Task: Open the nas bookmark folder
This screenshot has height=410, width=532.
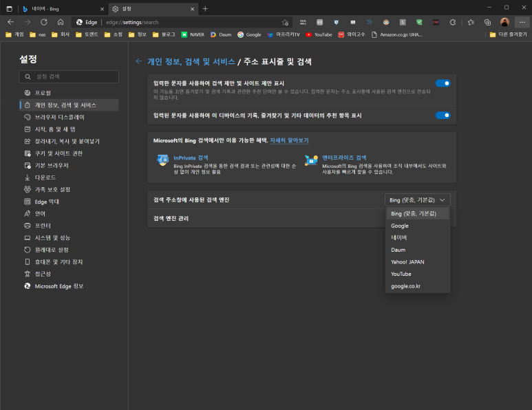Action: (38, 34)
